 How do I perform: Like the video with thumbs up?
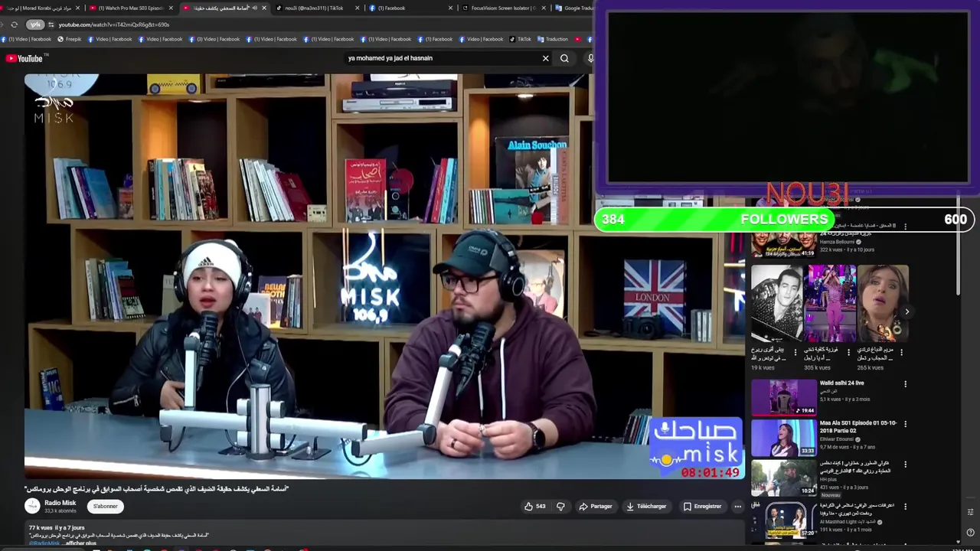[x=535, y=506]
